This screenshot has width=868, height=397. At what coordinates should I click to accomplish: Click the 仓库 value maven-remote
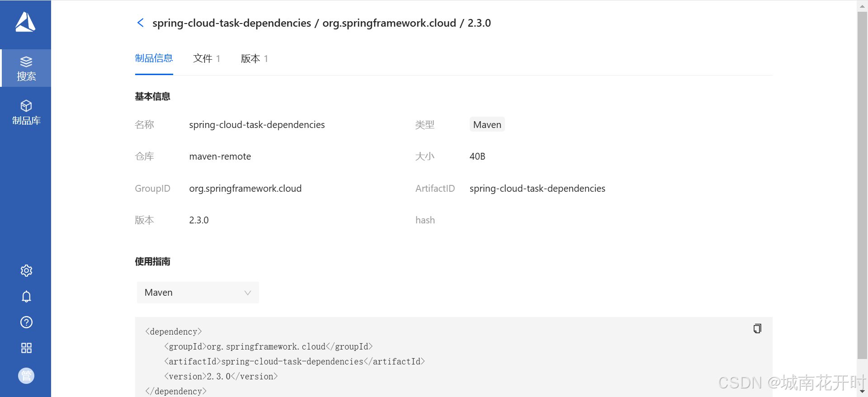tap(220, 156)
